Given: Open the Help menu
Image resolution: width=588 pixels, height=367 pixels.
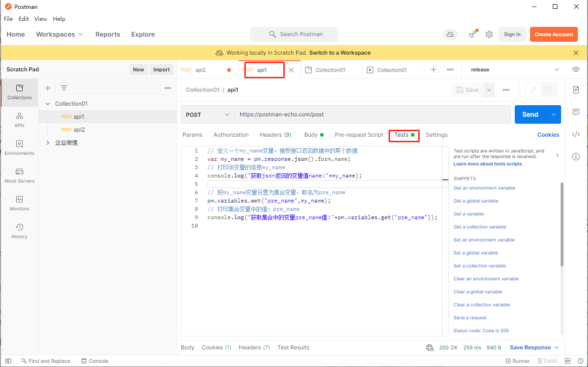Looking at the screenshot, I should [x=59, y=19].
